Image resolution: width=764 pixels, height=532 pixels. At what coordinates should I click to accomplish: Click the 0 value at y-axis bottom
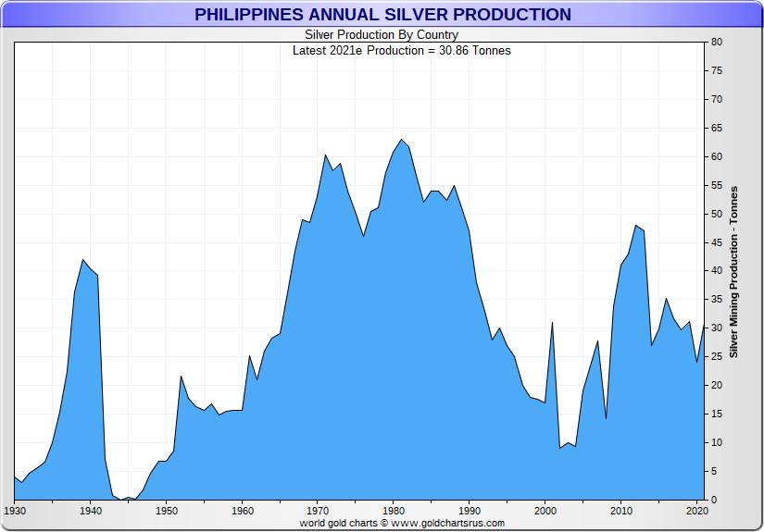(714, 500)
